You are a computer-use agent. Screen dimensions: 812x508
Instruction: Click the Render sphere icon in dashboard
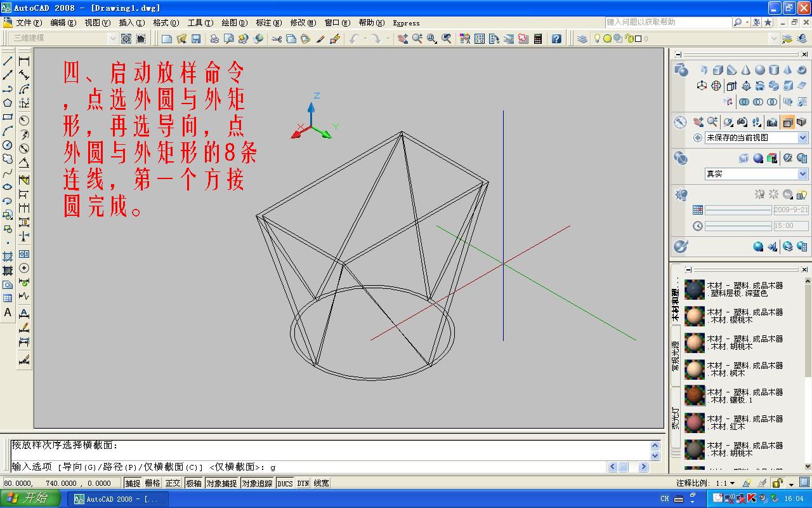click(x=758, y=247)
